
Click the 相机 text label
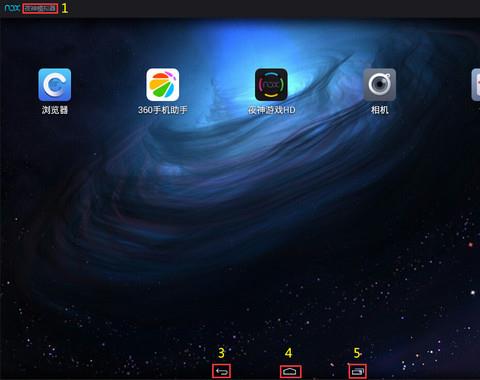pos(380,110)
